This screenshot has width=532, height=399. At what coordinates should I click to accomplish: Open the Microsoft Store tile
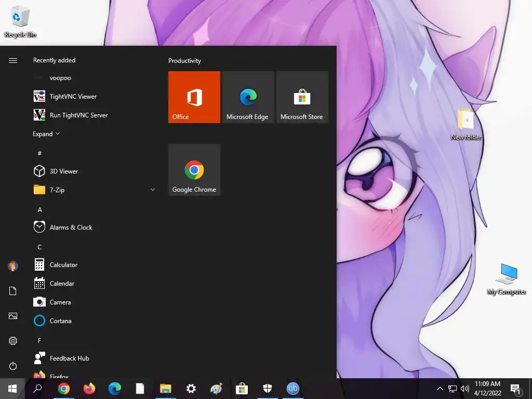[x=302, y=97]
